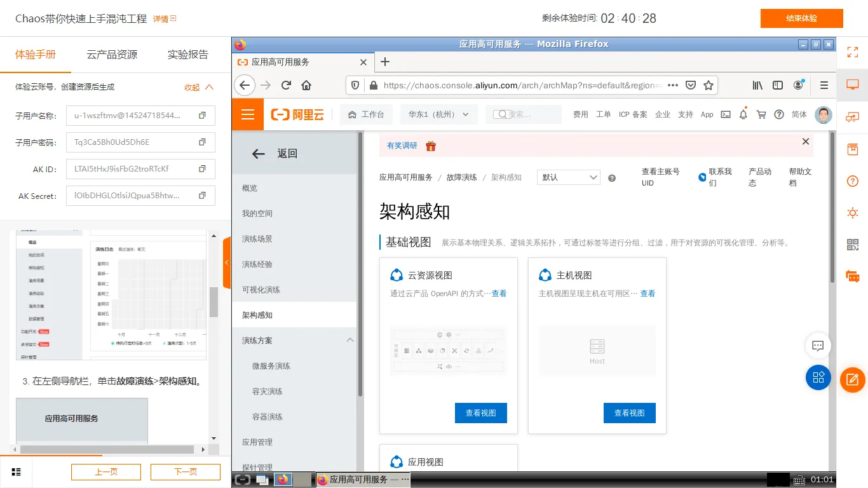Open the 华东1（杭州） region dropdown
Image resolution: width=868 pixels, height=488 pixels.
pos(438,114)
